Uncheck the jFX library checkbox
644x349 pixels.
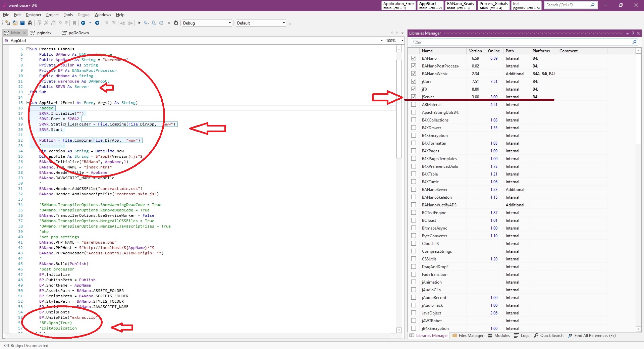click(x=414, y=89)
